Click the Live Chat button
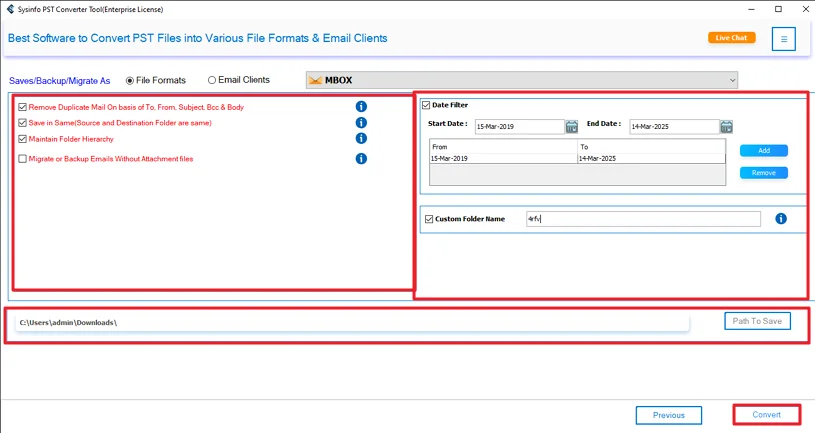The height and width of the screenshot is (433, 815). 731,37
